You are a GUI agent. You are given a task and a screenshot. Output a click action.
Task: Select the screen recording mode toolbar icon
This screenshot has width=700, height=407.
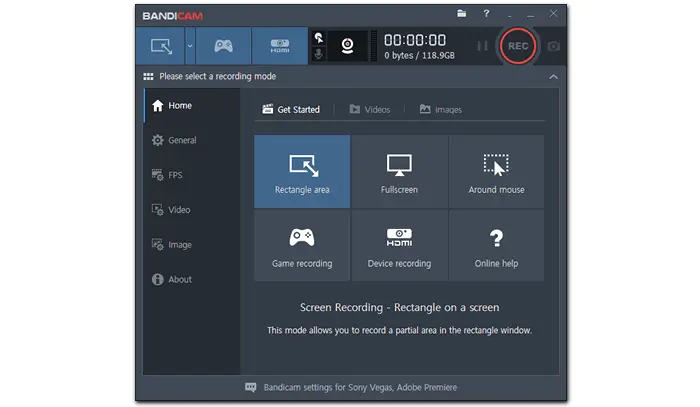[x=161, y=46]
